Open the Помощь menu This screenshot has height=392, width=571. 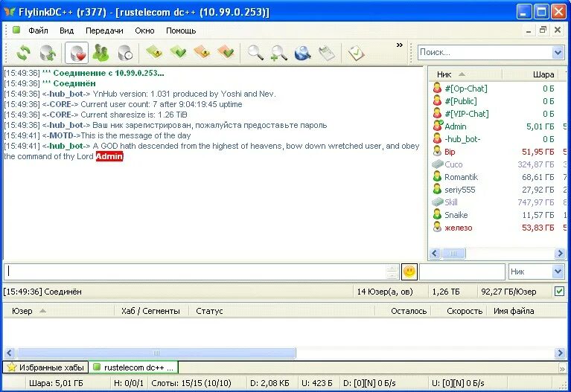pyautogui.click(x=181, y=30)
